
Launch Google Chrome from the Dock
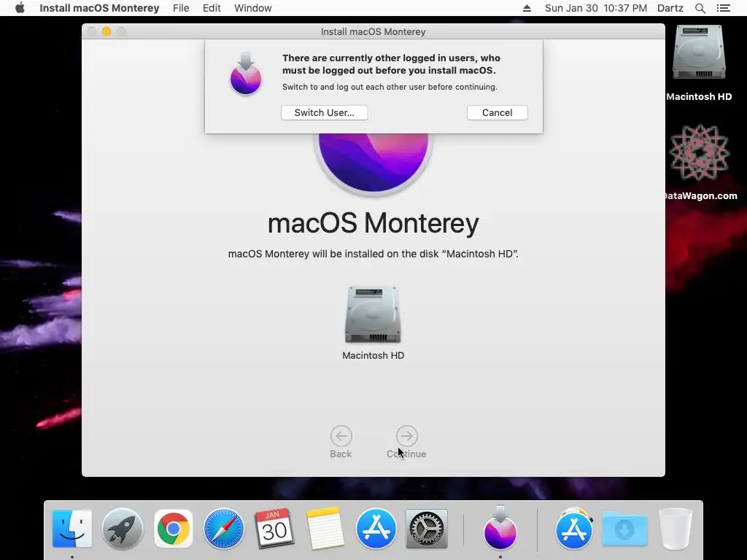click(174, 528)
